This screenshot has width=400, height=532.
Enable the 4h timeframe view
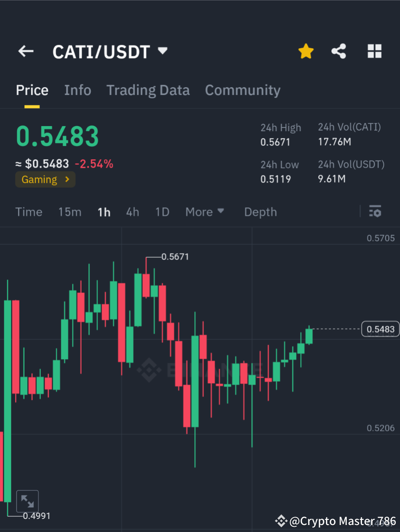[133, 212]
